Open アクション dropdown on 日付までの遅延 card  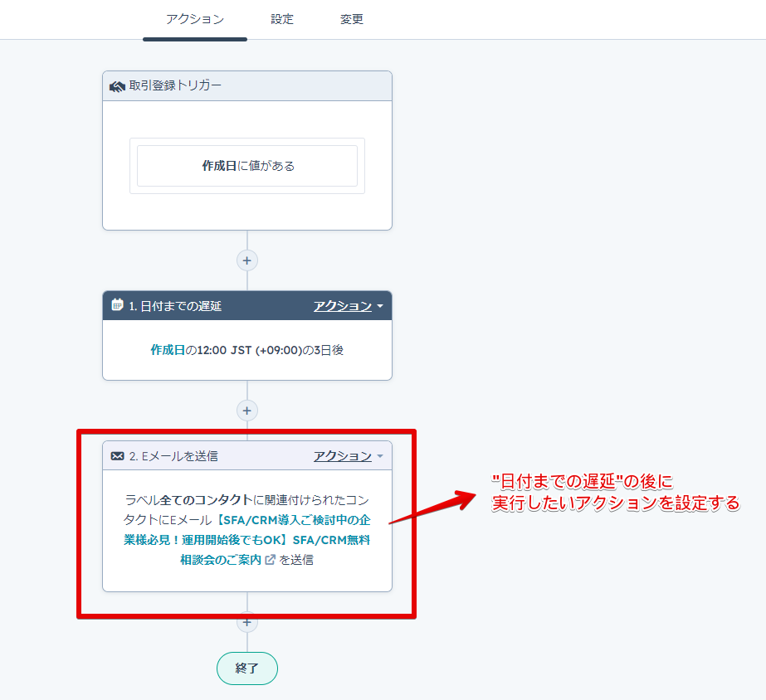pos(348,306)
